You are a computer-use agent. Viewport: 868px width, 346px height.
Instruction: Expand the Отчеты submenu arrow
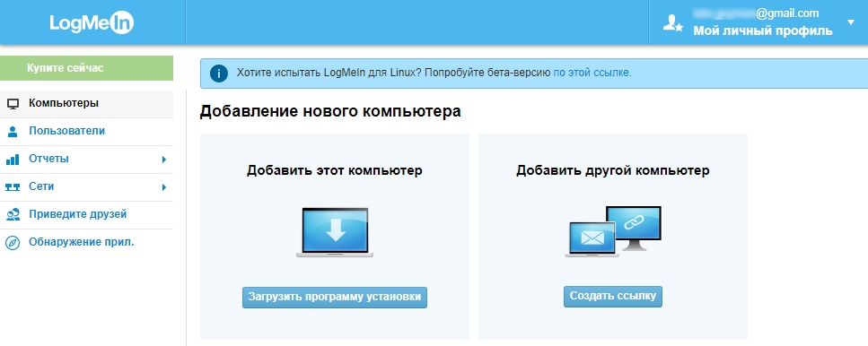(x=164, y=160)
